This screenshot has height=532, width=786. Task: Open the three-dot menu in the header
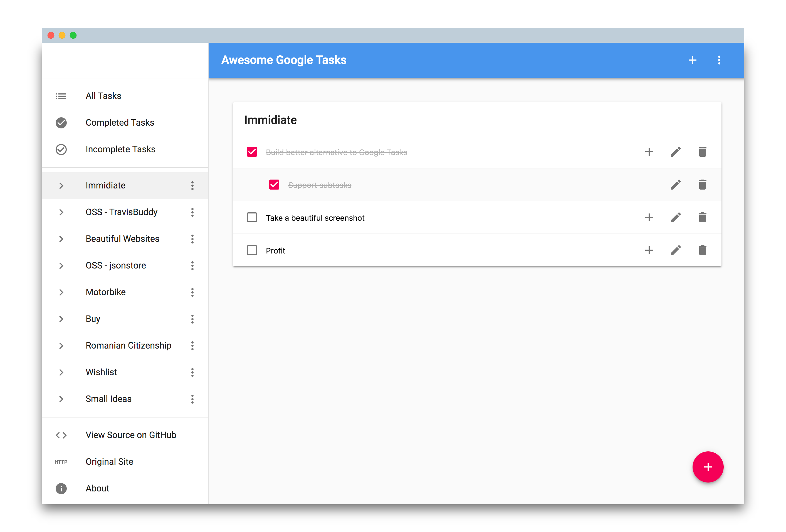point(719,60)
